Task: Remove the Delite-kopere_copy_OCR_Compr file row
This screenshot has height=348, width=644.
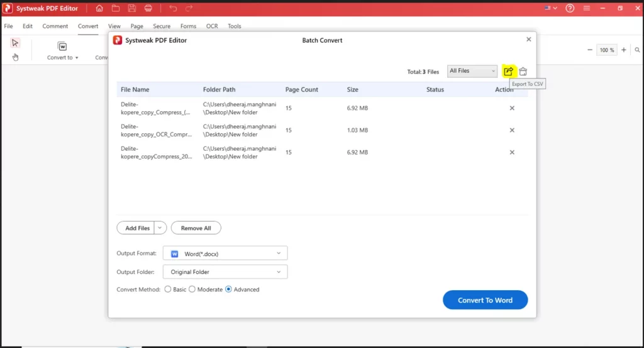Action: pyautogui.click(x=512, y=130)
